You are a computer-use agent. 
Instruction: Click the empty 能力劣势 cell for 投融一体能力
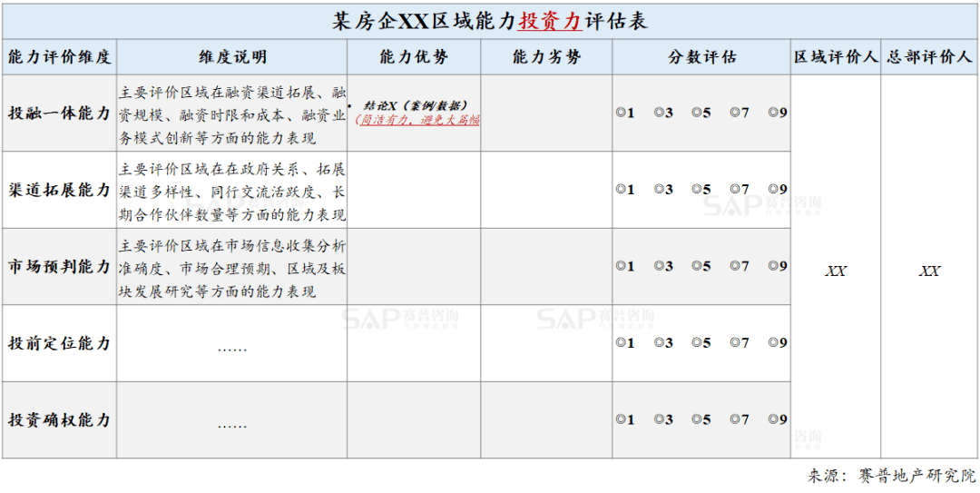click(x=546, y=113)
